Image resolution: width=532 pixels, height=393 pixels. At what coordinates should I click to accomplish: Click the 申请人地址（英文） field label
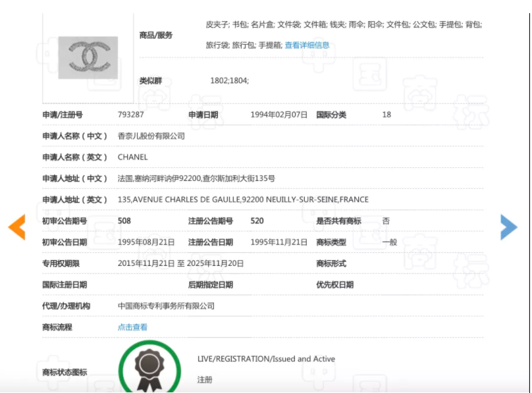click(x=74, y=199)
